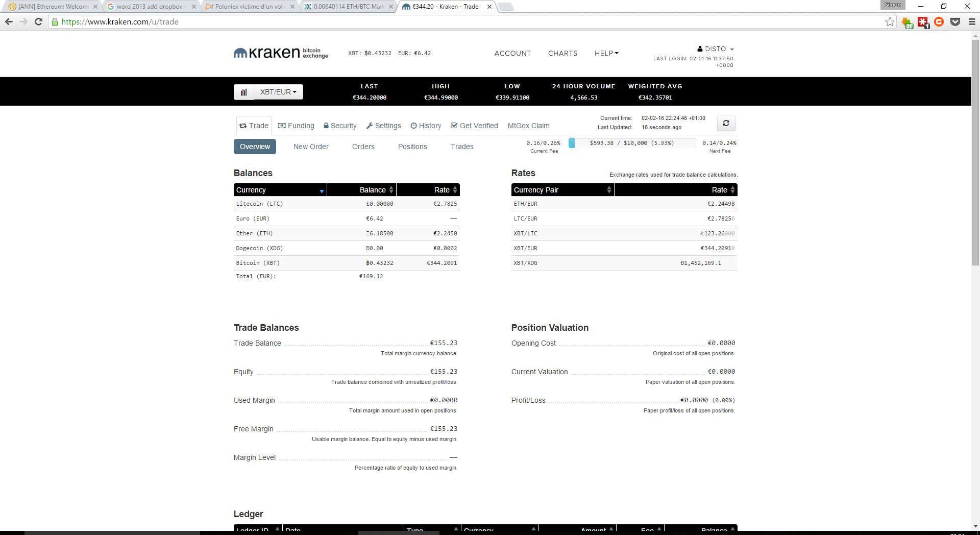Open the chart icon button beside XBT/EUR

point(244,92)
